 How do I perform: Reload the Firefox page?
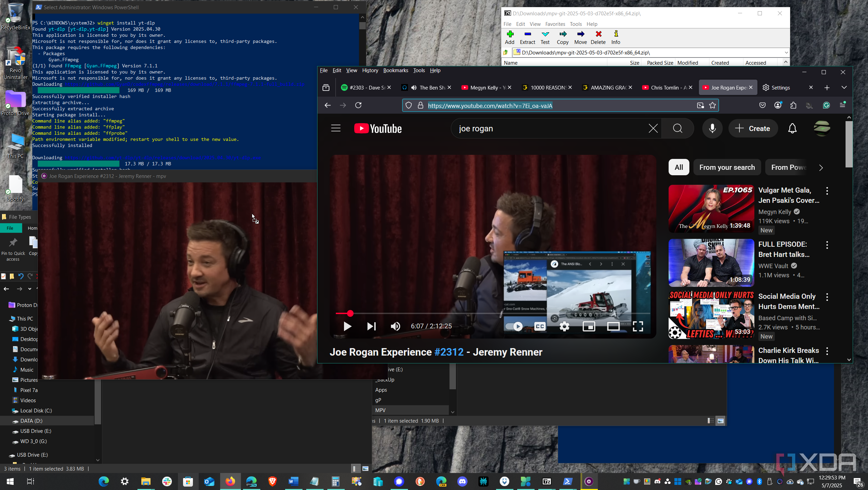[x=358, y=105]
